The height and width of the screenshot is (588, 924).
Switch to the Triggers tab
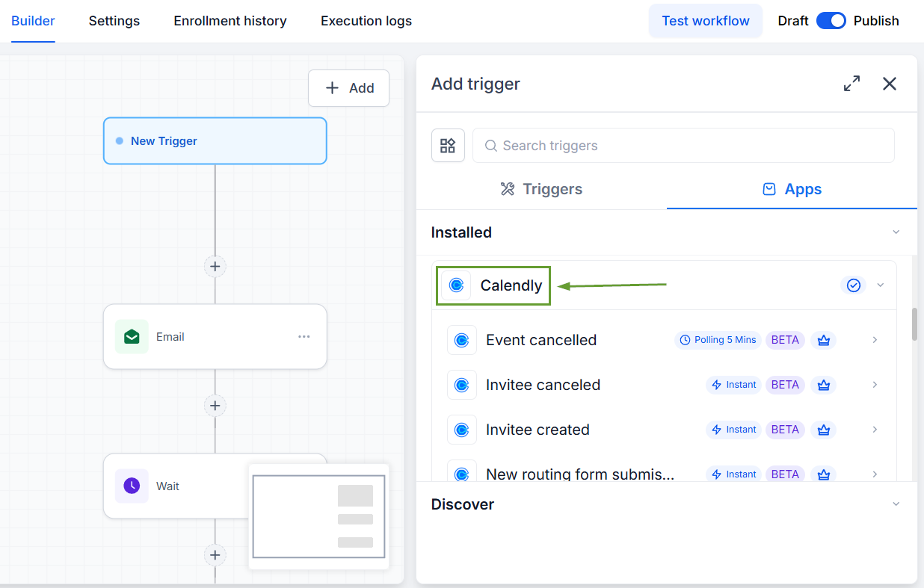[x=541, y=189]
